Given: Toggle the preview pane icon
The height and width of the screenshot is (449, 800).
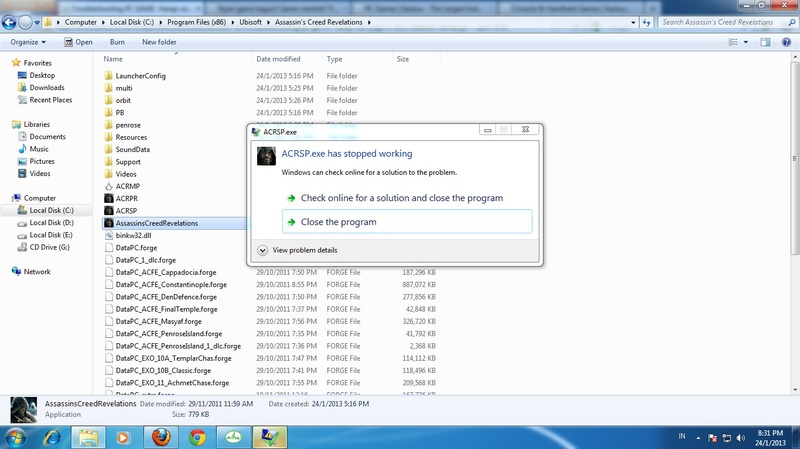Looking at the screenshot, I should coord(765,42).
